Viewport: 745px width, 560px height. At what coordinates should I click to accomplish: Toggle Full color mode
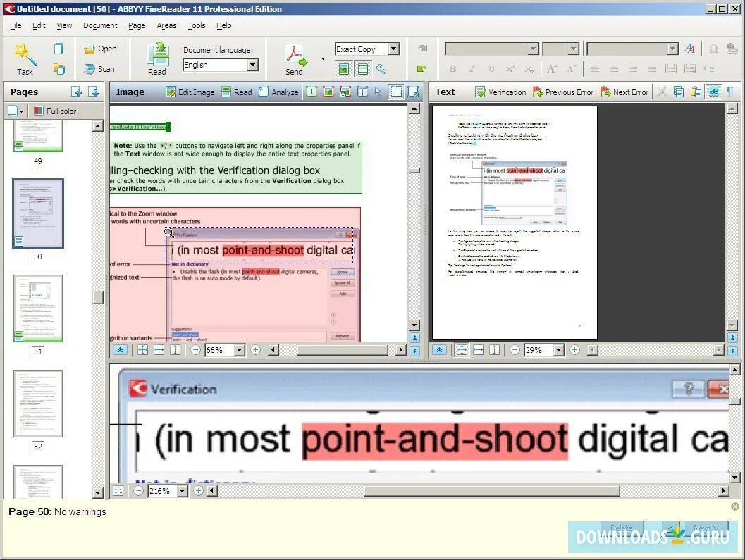tap(55, 111)
